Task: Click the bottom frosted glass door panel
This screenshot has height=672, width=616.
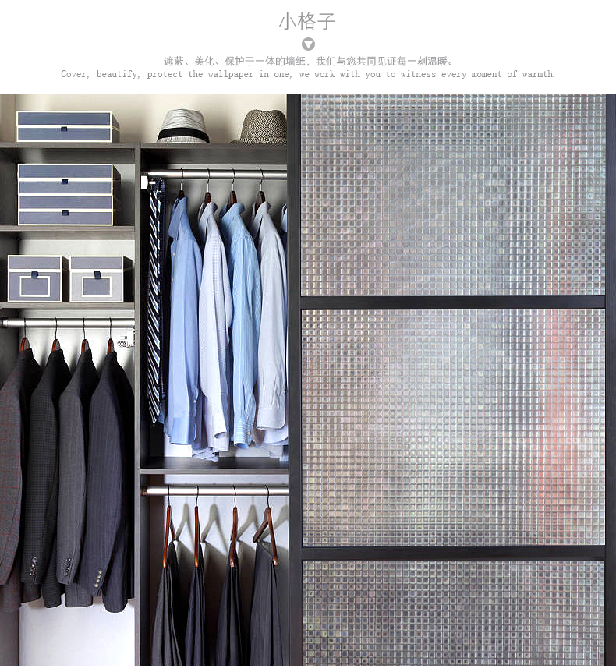Action: click(452, 611)
